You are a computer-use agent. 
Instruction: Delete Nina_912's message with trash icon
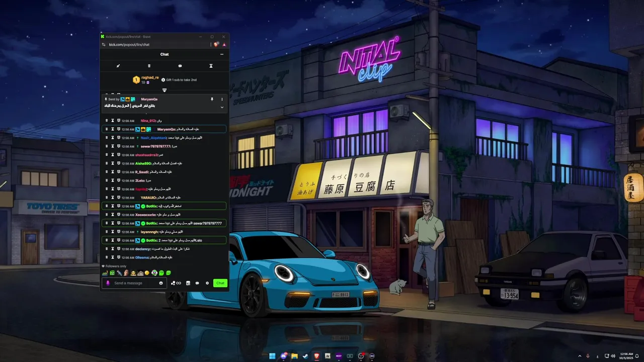[x=107, y=121]
